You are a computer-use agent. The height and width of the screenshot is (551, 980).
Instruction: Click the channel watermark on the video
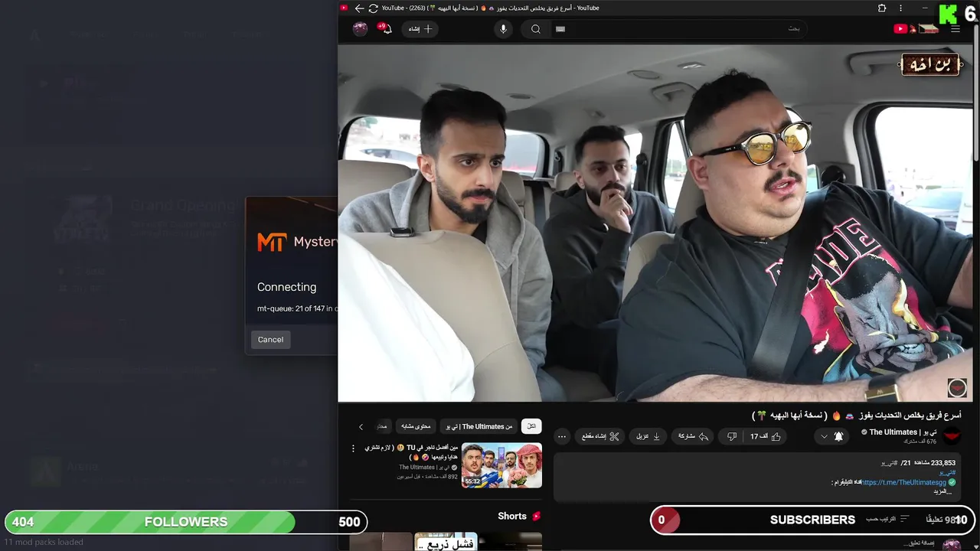pyautogui.click(x=957, y=388)
